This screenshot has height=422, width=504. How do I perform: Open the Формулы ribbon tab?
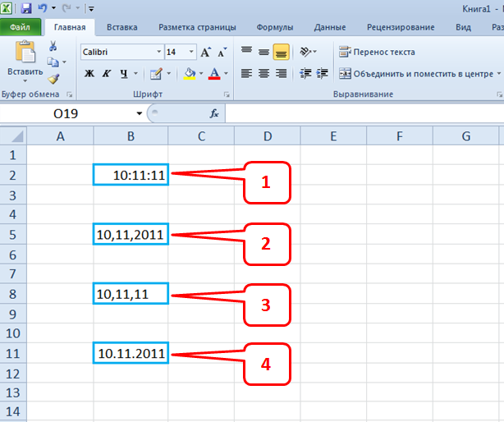coord(275,27)
